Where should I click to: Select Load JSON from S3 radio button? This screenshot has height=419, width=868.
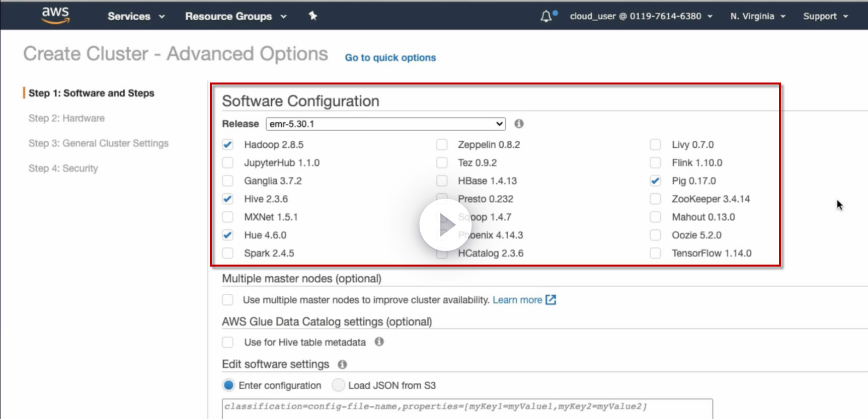coord(338,385)
